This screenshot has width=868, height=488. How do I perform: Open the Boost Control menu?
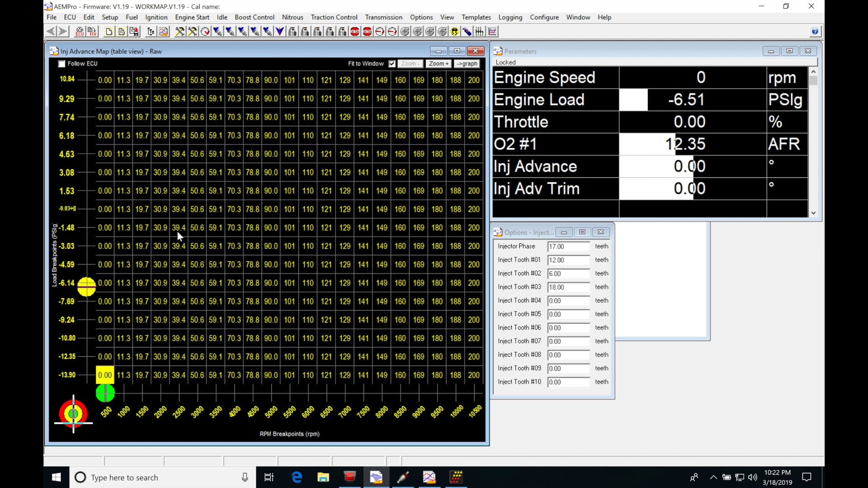coord(255,17)
